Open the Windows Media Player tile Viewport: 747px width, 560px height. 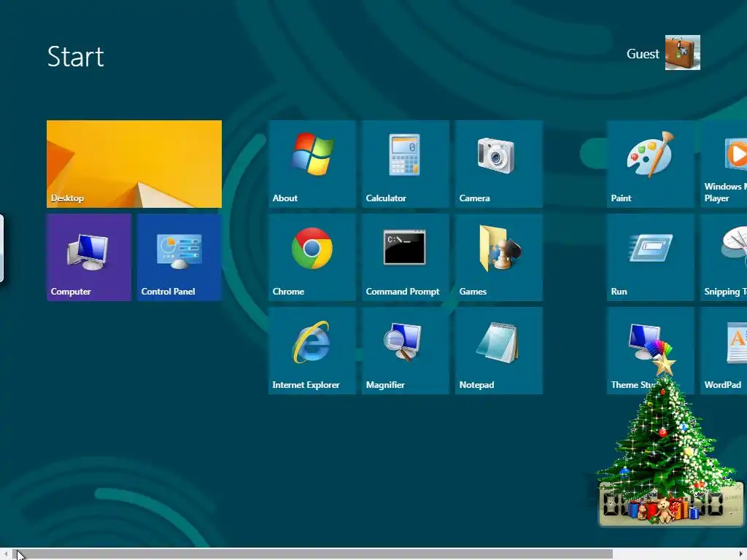click(x=724, y=164)
